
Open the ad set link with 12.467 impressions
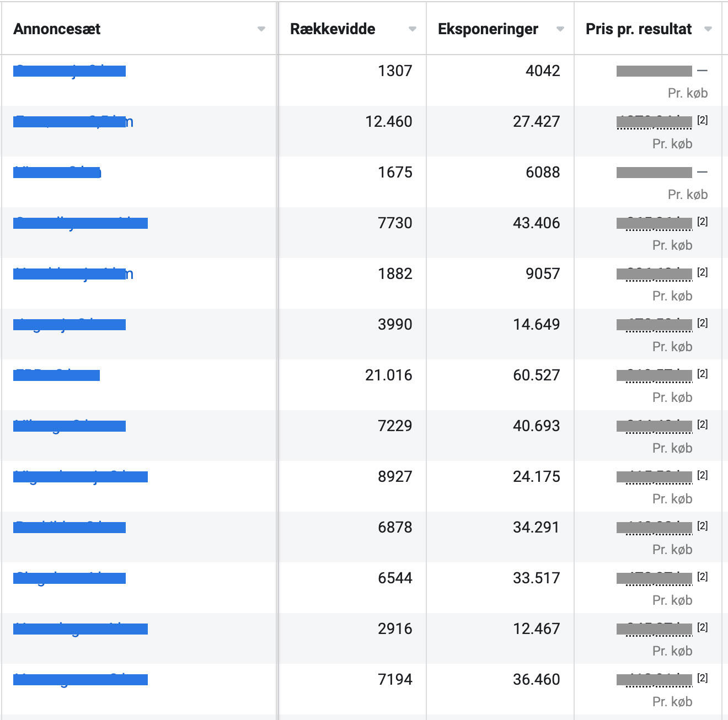click(x=81, y=629)
